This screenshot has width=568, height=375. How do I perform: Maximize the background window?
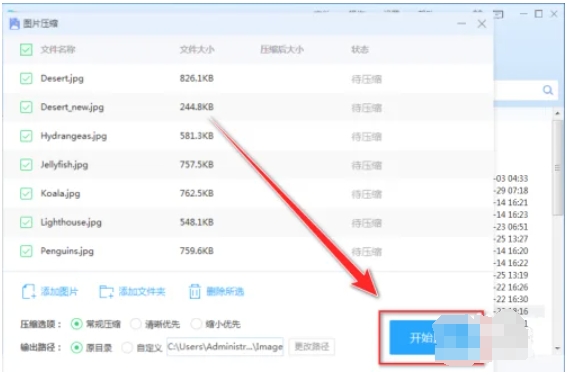coord(539,14)
